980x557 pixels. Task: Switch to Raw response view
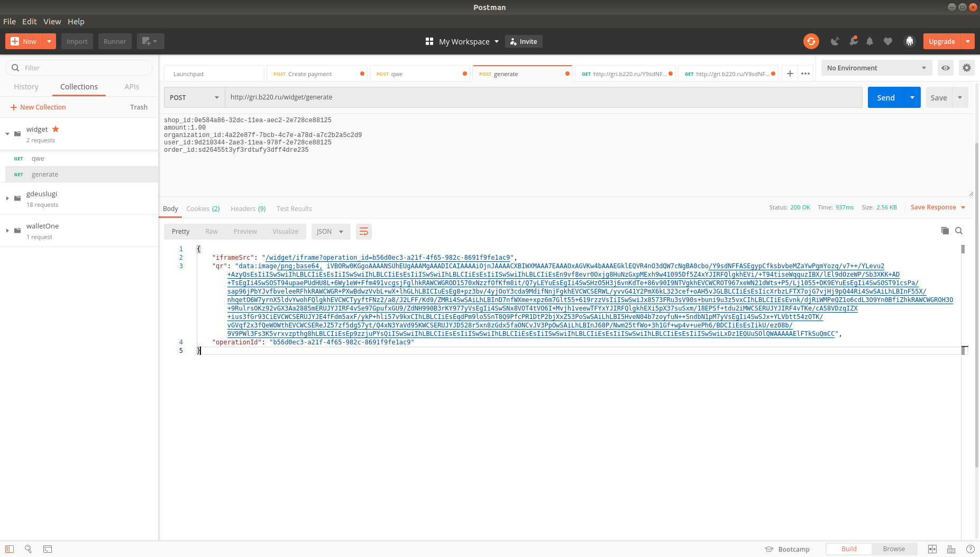(212, 232)
